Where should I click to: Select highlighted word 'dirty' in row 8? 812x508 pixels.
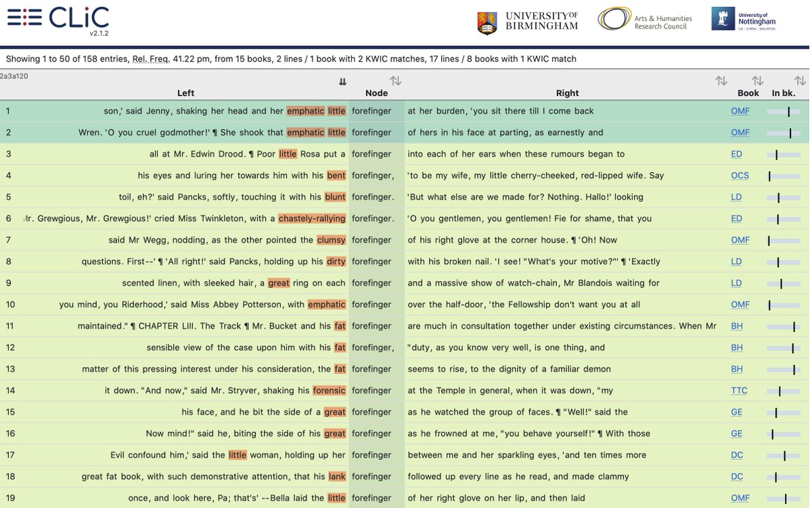point(336,261)
